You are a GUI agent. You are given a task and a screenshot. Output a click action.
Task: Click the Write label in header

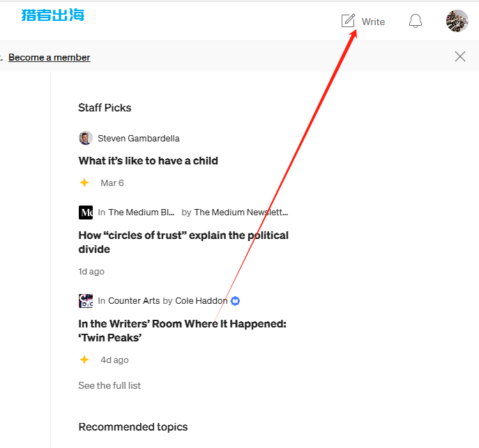[373, 22]
